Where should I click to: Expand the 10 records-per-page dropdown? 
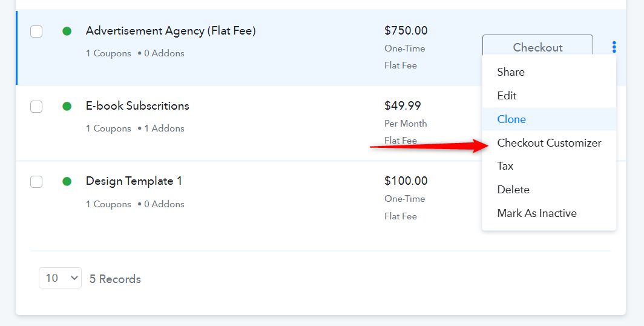click(61, 278)
